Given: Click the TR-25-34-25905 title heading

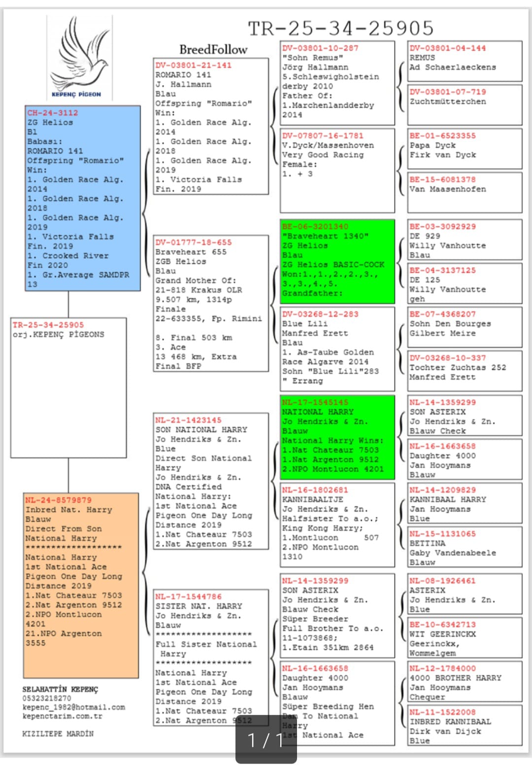Looking at the screenshot, I should coord(340,29).
